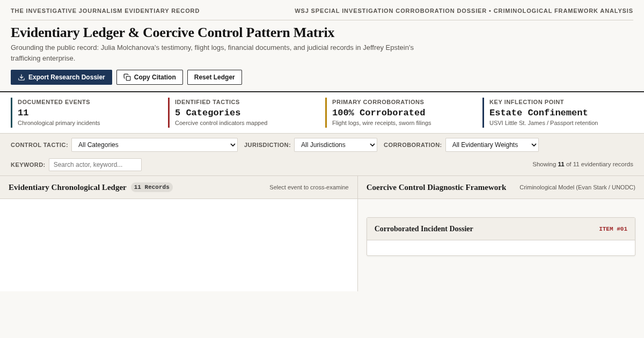Open the Jurisdiction dropdown
This screenshot has height=338, width=644.
click(335, 145)
